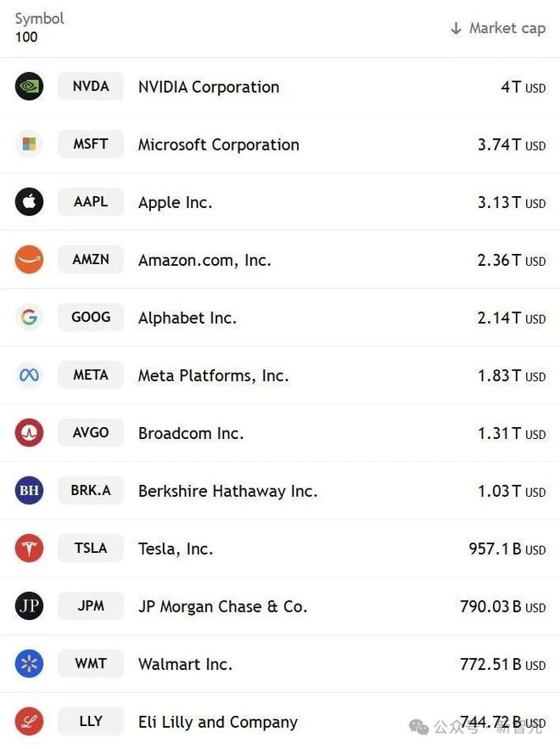Click the NVIDIA logo icon
The image size is (560, 749).
(29, 87)
